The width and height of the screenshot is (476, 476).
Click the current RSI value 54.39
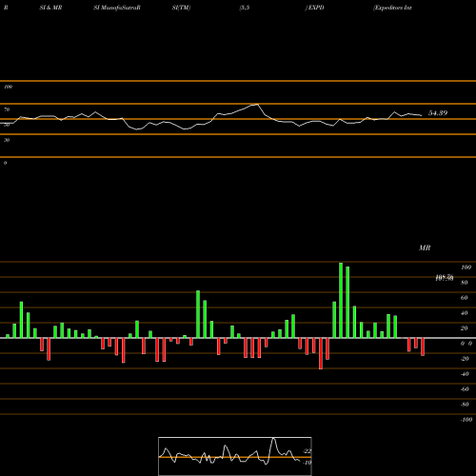(x=438, y=113)
